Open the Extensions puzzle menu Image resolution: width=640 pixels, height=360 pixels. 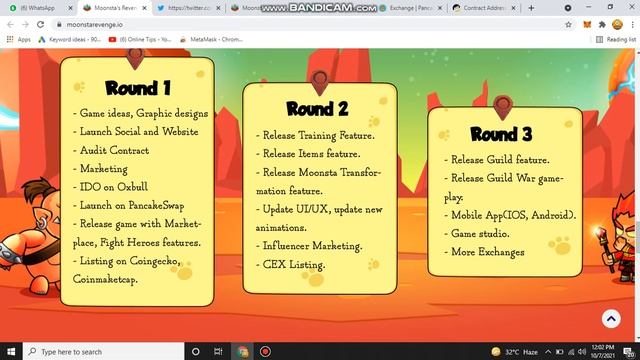[x=602, y=24]
